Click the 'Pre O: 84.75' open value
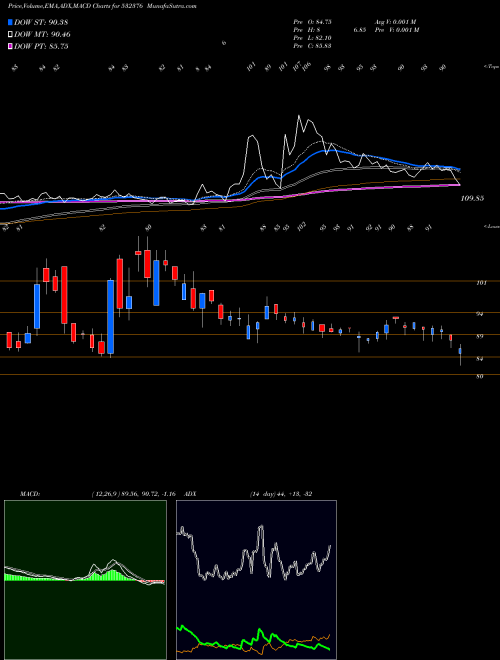This screenshot has width=500, height=660. click(312, 21)
